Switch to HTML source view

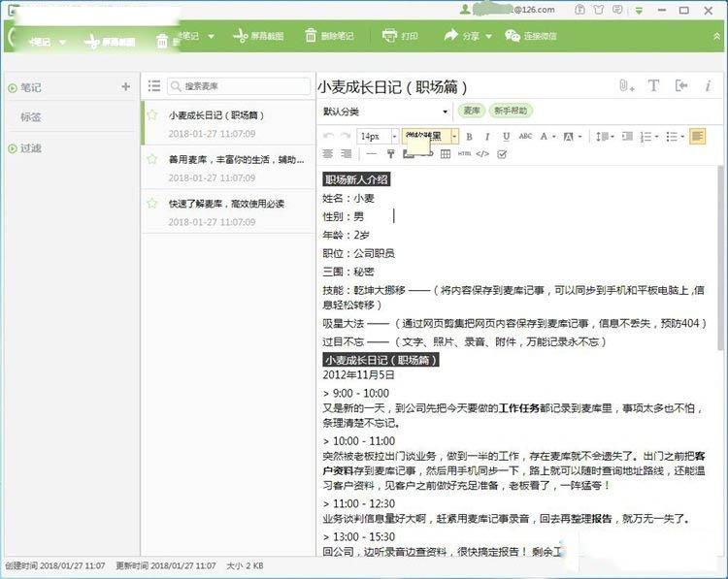point(464,154)
